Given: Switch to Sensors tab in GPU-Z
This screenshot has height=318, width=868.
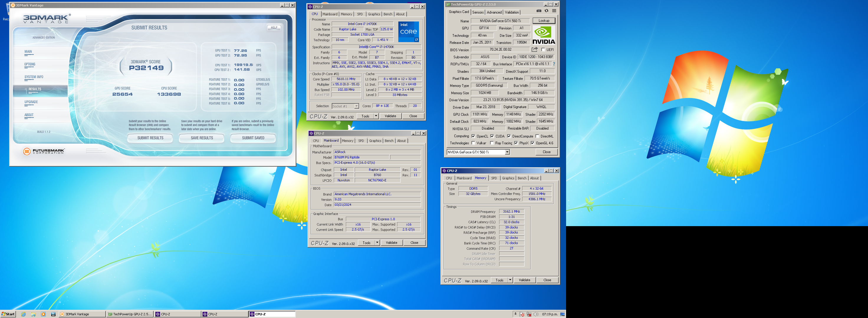Looking at the screenshot, I should click(x=478, y=12).
